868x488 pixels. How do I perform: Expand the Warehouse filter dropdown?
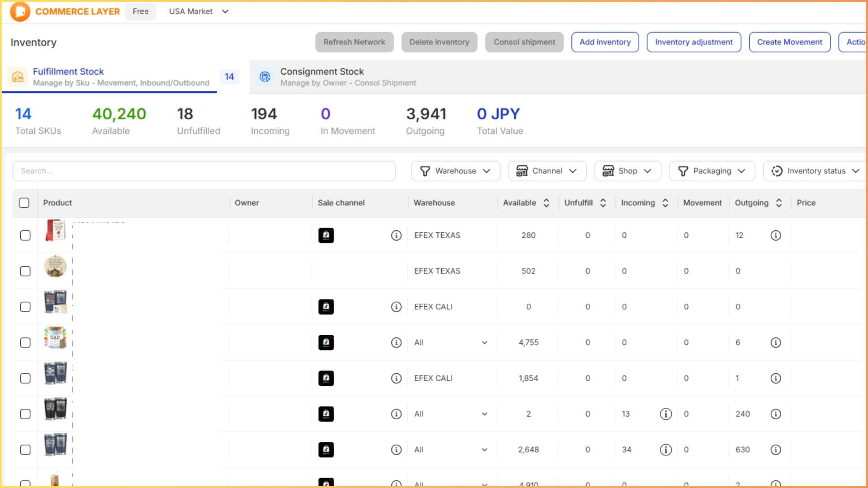(455, 171)
